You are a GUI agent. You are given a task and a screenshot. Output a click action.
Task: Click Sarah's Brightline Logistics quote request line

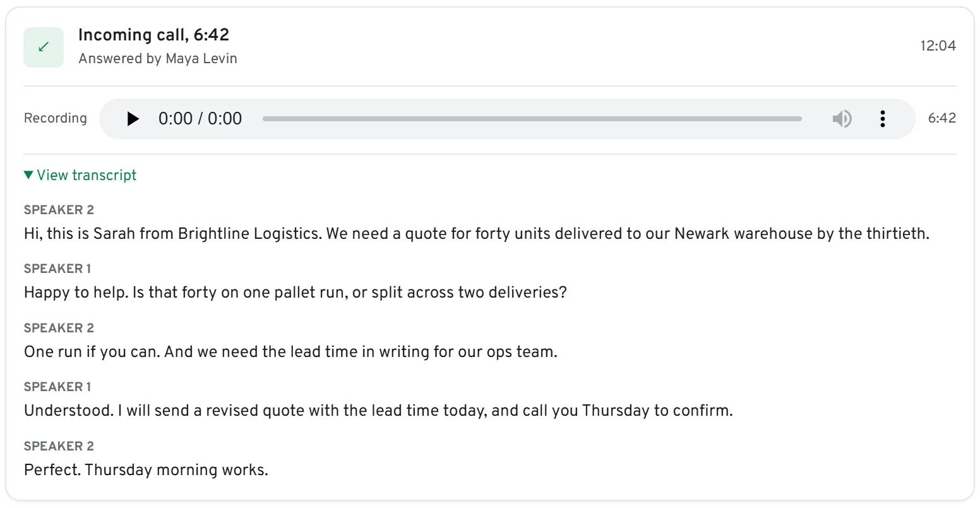click(x=477, y=234)
